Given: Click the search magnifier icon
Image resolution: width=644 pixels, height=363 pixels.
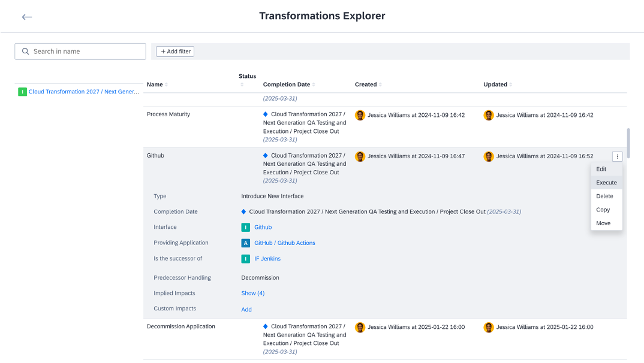Looking at the screenshot, I should coord(26,52).
